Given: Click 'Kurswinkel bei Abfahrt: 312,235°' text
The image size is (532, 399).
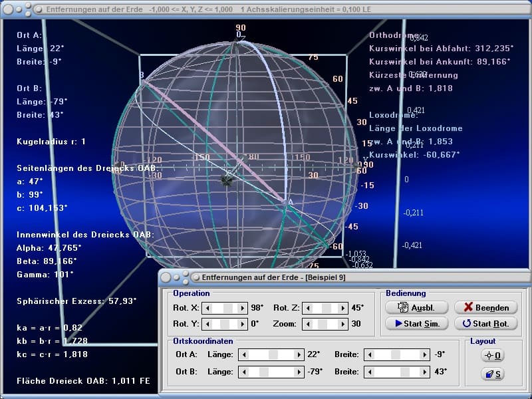Looking at the screenshot, I should [442, 49].
